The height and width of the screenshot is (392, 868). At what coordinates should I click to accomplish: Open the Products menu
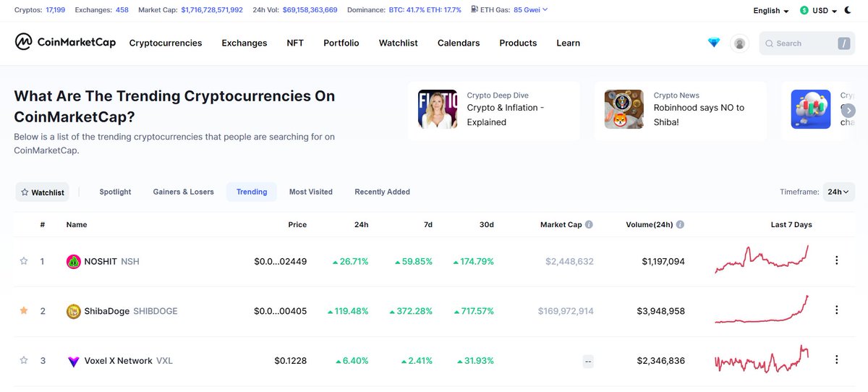[518, 43]
